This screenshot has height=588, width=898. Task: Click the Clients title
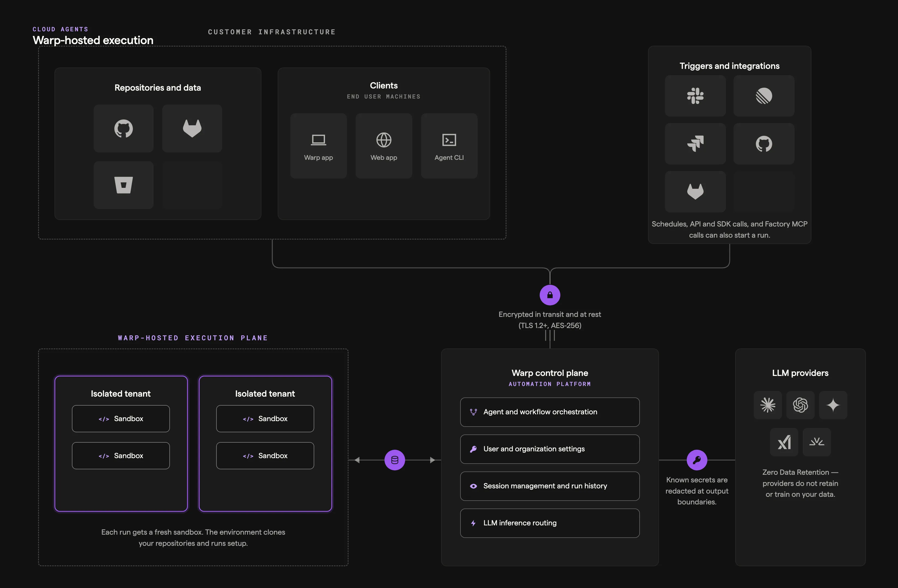[384, 85]
